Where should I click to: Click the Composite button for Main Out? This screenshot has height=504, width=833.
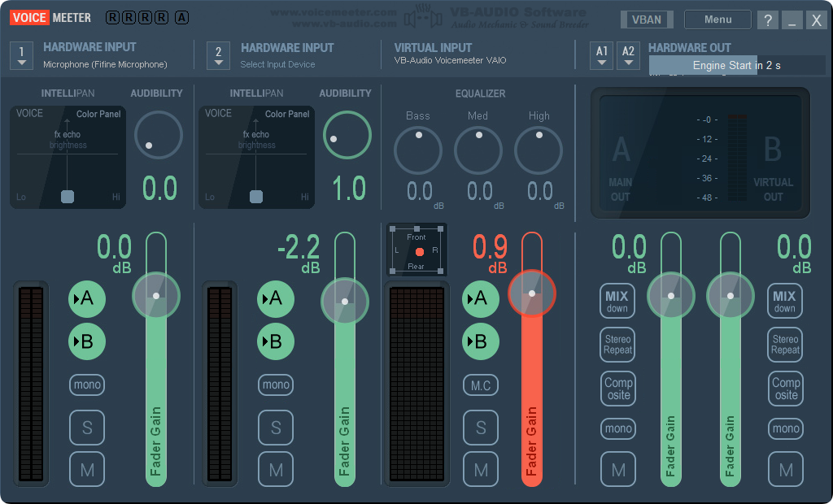click(x=618, y=389)
